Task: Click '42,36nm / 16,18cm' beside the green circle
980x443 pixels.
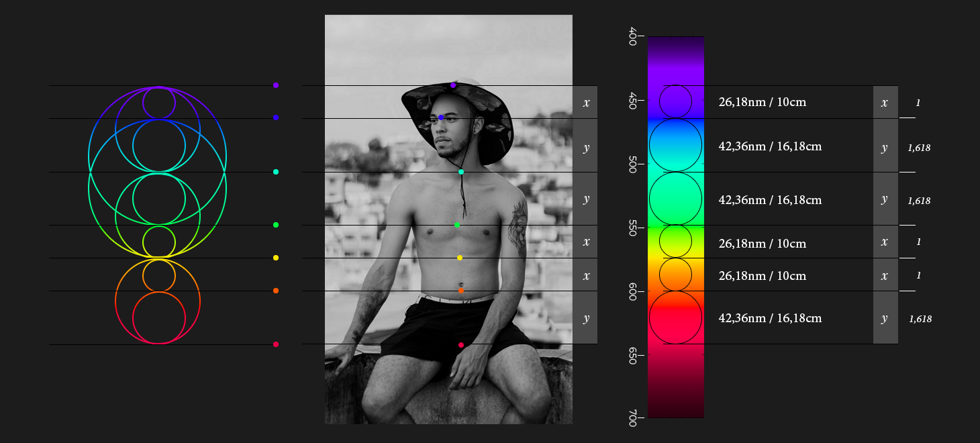Action: click(770, 200)
